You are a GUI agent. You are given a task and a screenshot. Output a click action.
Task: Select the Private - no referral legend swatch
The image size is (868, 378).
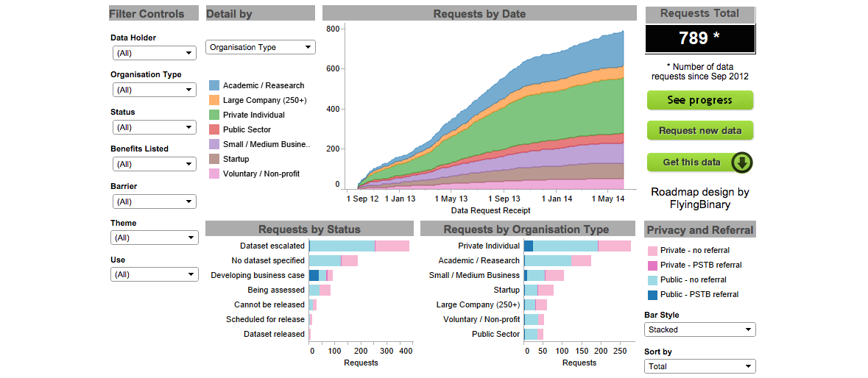[x=652, y=250]
